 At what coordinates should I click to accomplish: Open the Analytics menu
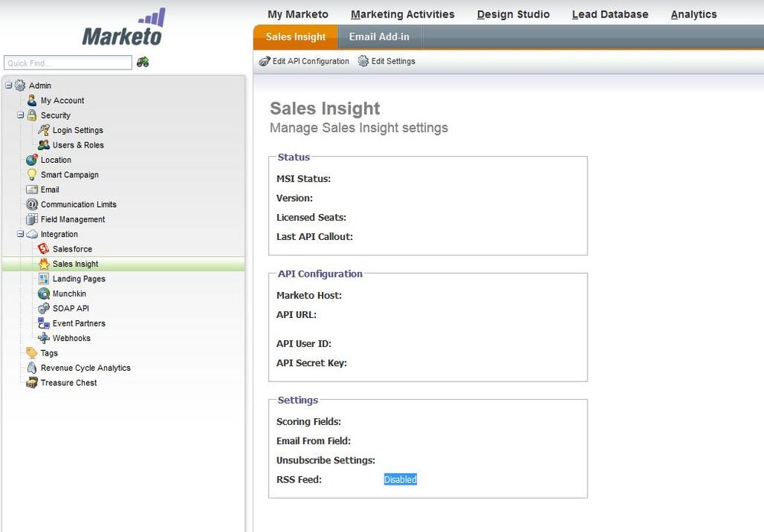694,14
